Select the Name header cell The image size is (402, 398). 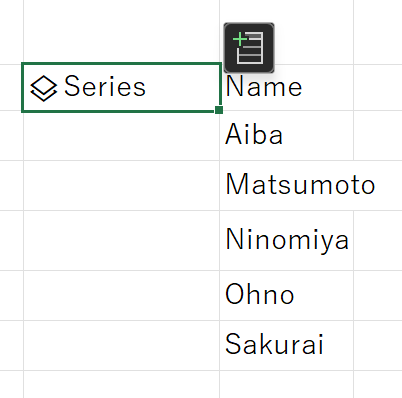[x=287, y=87]
